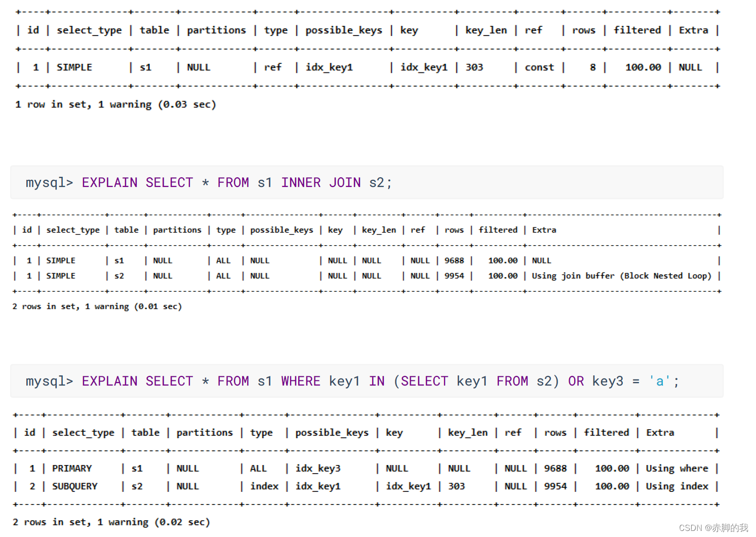Click the 'SUBQUERY' select_type value
756x537 pixels.
pos(74,486)
